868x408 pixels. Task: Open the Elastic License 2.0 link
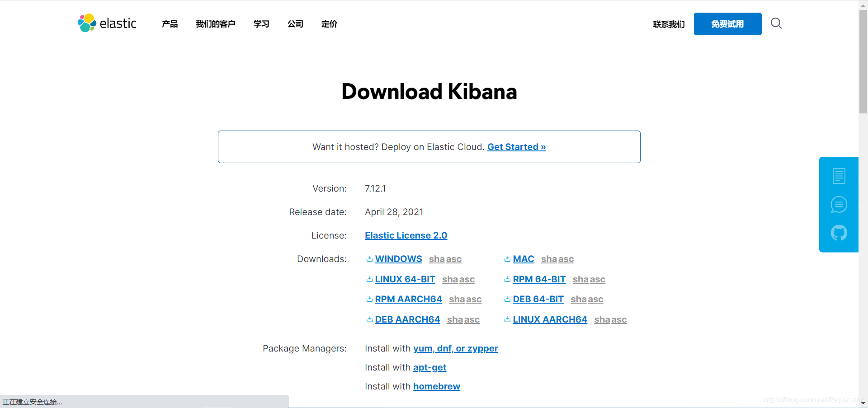click(406, 235)
